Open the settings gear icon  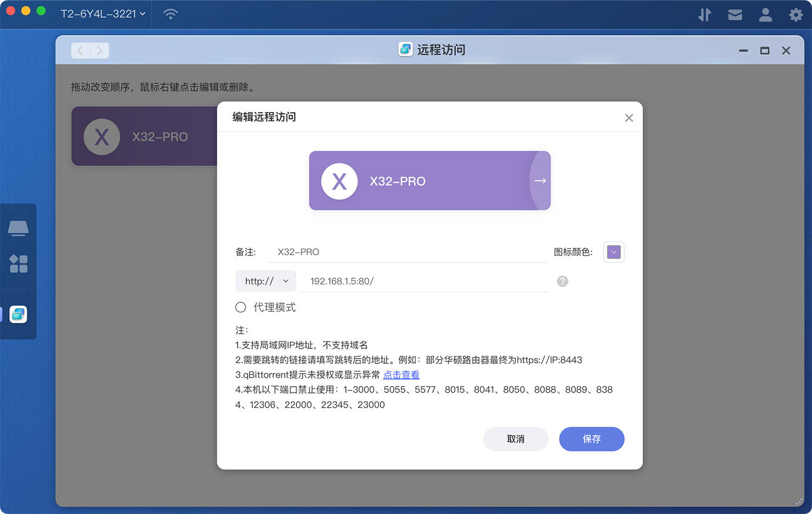tap(796, 15)
